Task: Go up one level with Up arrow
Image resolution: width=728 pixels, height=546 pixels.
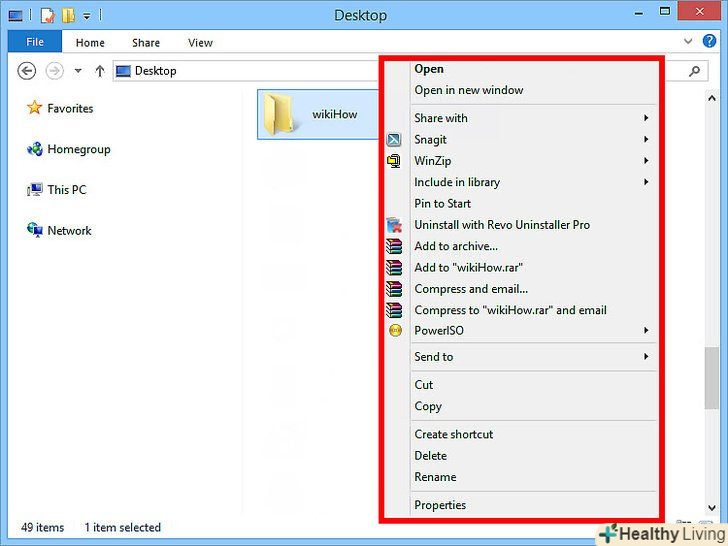Action: [x=99, y=71]
